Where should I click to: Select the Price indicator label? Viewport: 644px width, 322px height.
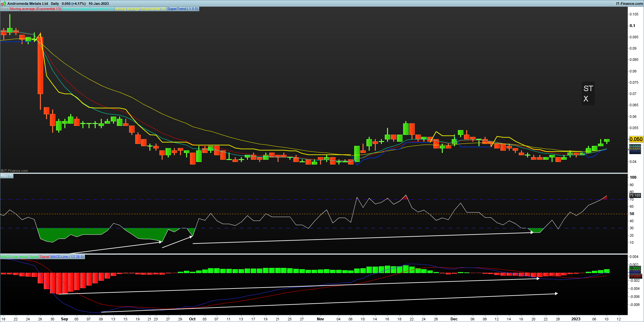[5, 9]
